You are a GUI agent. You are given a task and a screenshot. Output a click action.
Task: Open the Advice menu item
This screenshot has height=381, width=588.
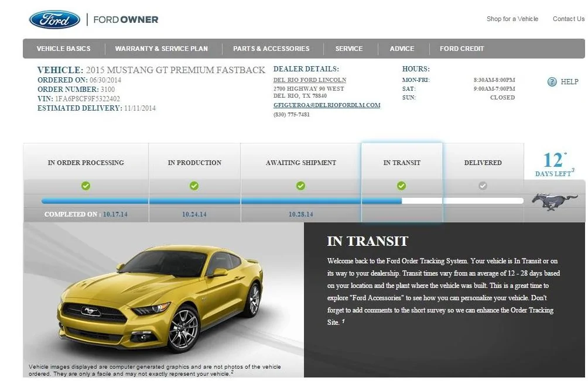[x=402, y=49]
